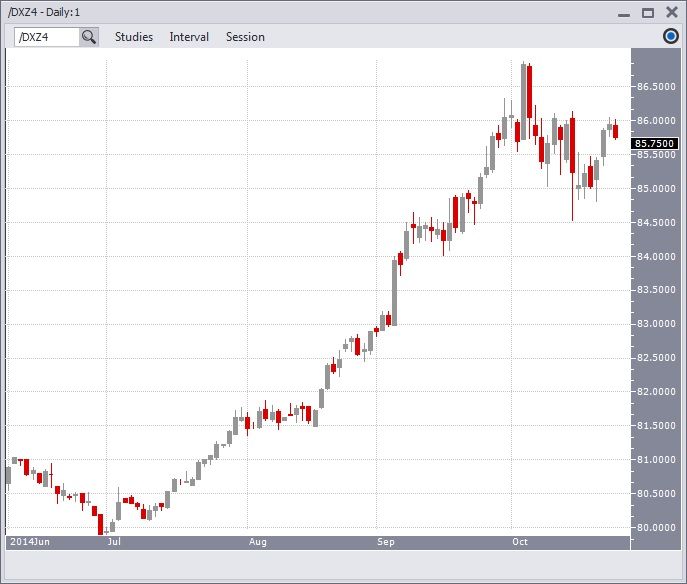This screenshot has height=584, width=687.
Task: Minimize the /DXZ4 chart window
Action: tap(624, 14)
